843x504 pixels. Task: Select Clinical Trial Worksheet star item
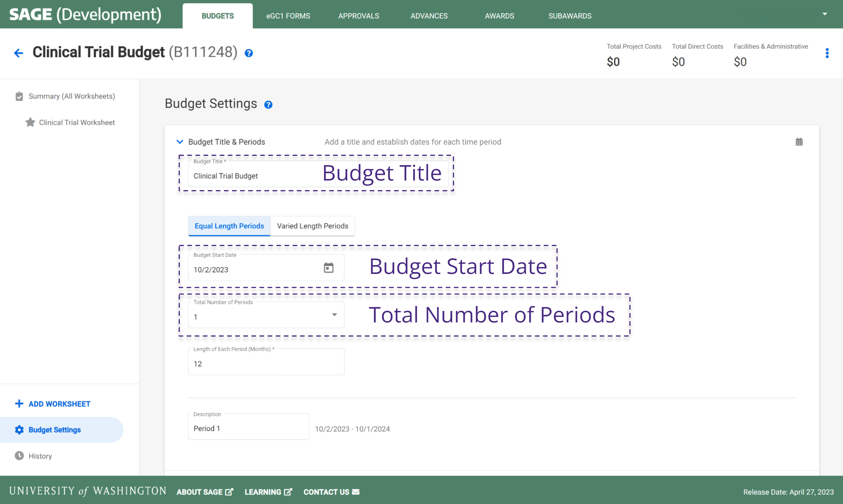point(76,122)
